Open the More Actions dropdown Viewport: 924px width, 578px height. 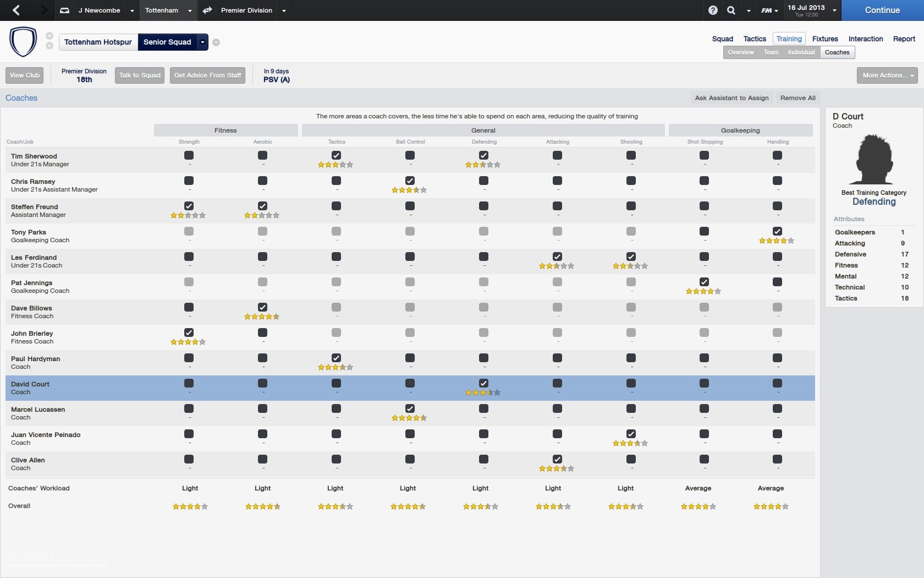887,75
